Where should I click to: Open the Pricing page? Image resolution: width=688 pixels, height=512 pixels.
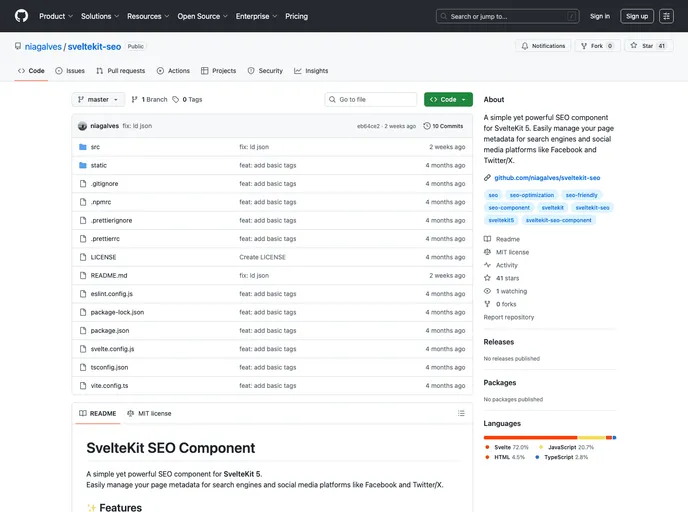coord(297,16)
